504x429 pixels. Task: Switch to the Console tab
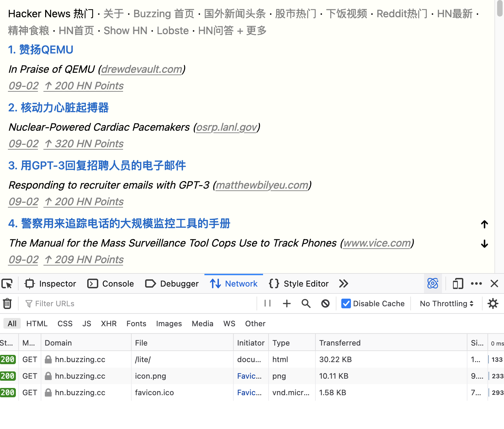pos(111,284)
